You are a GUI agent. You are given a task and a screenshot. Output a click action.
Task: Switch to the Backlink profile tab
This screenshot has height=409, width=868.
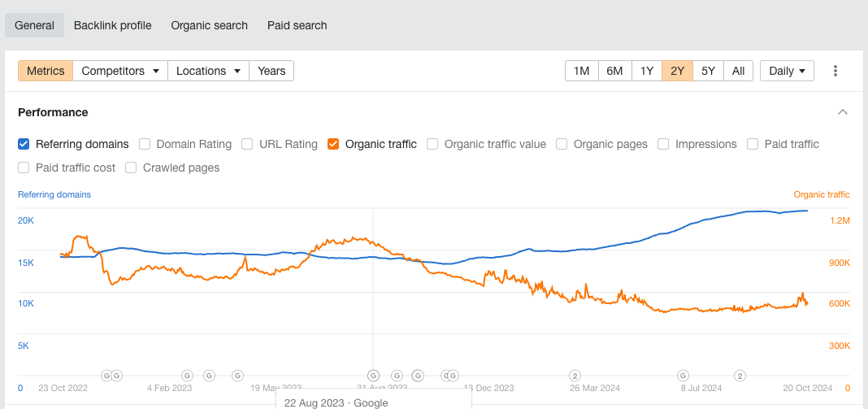coord(112,25)
